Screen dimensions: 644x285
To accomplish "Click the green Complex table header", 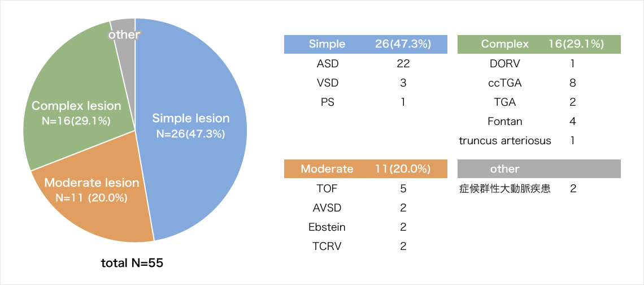I will (538, 44).
